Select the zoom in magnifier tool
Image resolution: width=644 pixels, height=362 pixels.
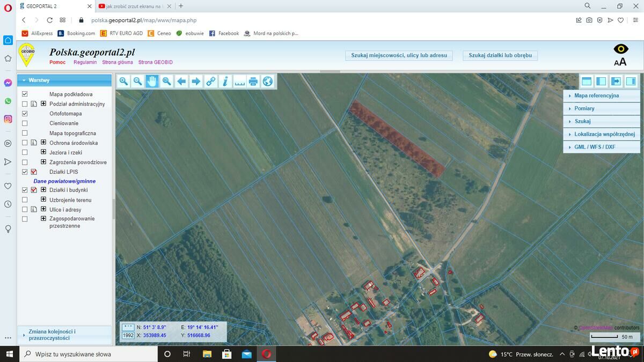point(123,81)
